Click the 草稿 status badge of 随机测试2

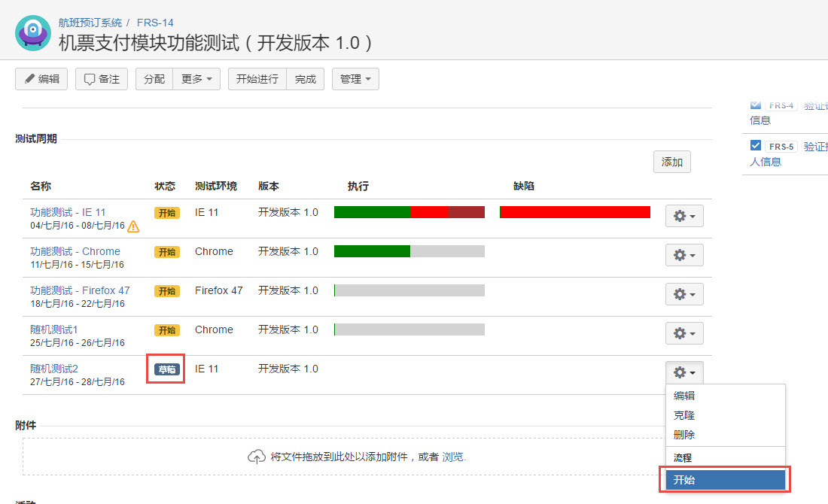[167, 369]
